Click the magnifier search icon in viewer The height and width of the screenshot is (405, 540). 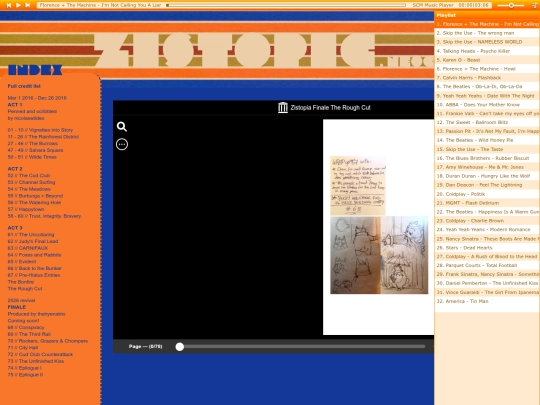[122, 127]
